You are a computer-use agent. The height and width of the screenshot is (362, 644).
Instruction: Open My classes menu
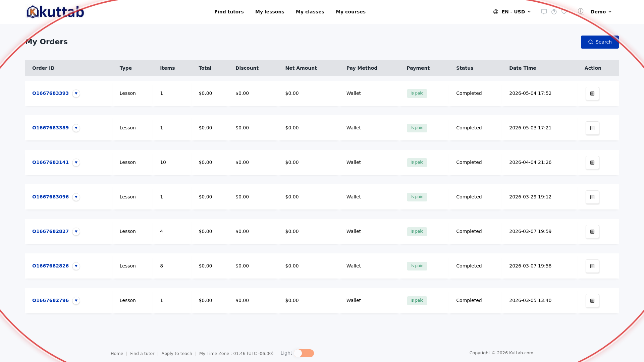click(310, 12)
